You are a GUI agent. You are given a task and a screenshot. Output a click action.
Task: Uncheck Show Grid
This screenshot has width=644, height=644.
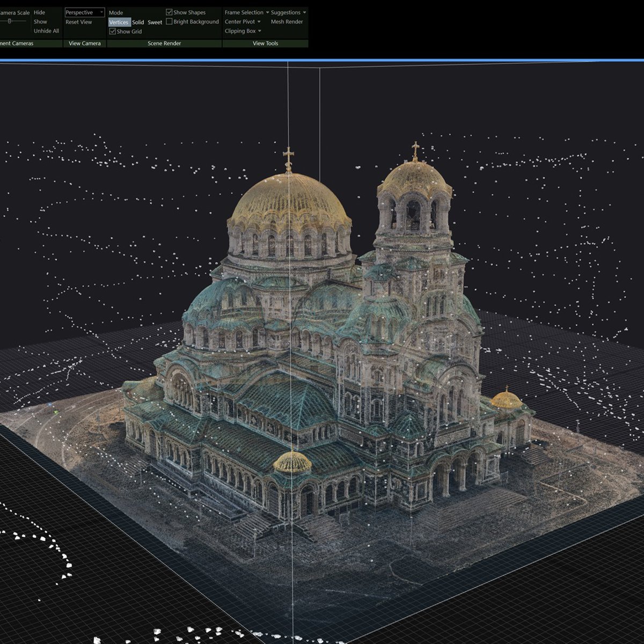[x=112, y=31]
